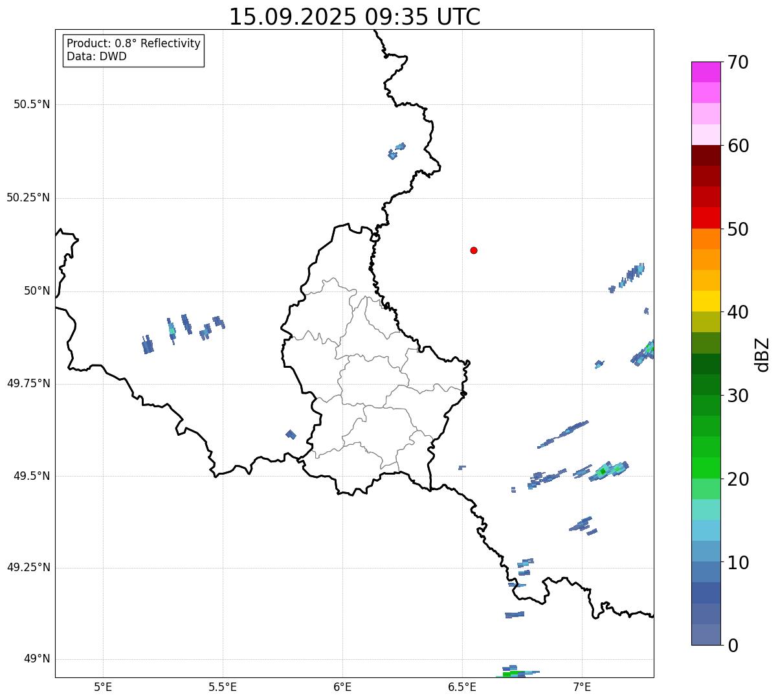This screenshot has height=700, width=778.
Task: Click the 50°N latitude label
Action: pyautogui.click(x=37, y=291)
